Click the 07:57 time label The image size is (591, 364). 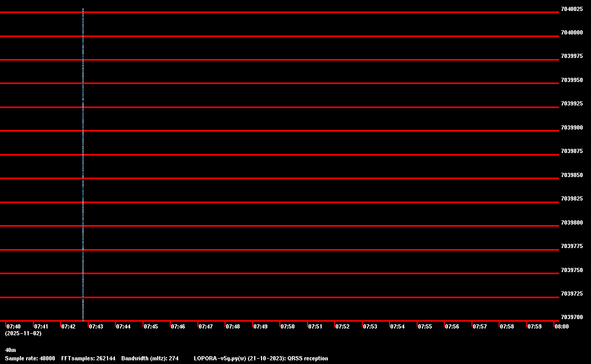pyautogui.click(x=479, y=326)
